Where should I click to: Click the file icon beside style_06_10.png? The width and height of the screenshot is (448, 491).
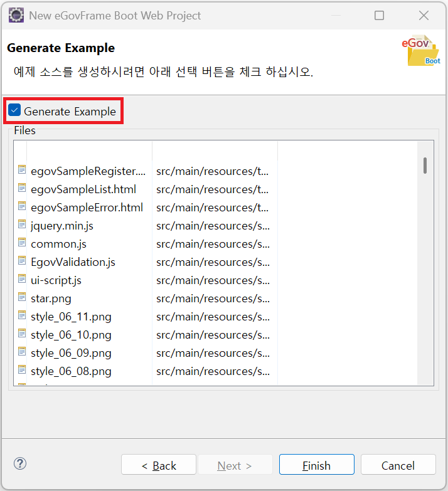[22, 333]
